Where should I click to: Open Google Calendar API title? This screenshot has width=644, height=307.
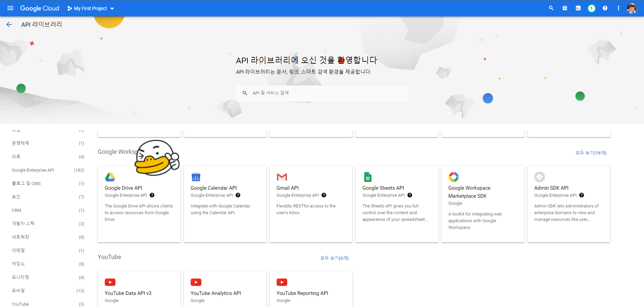coord(214,188)
